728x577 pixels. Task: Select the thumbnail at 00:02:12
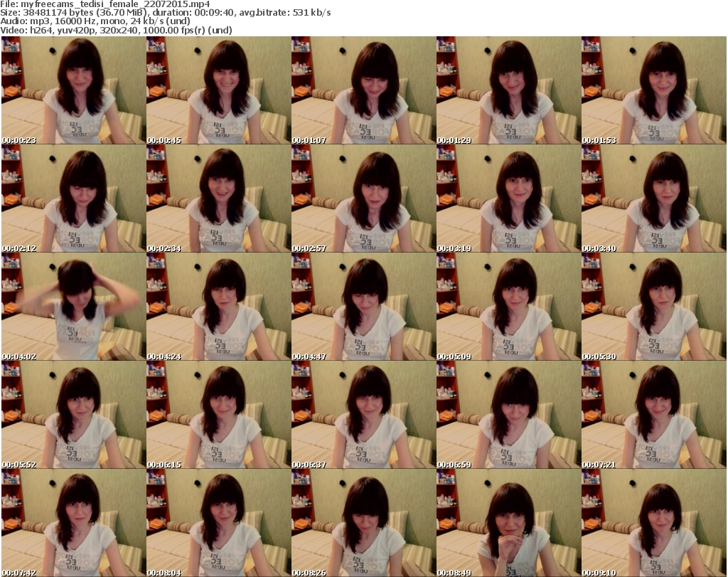[x=73, y=198]
